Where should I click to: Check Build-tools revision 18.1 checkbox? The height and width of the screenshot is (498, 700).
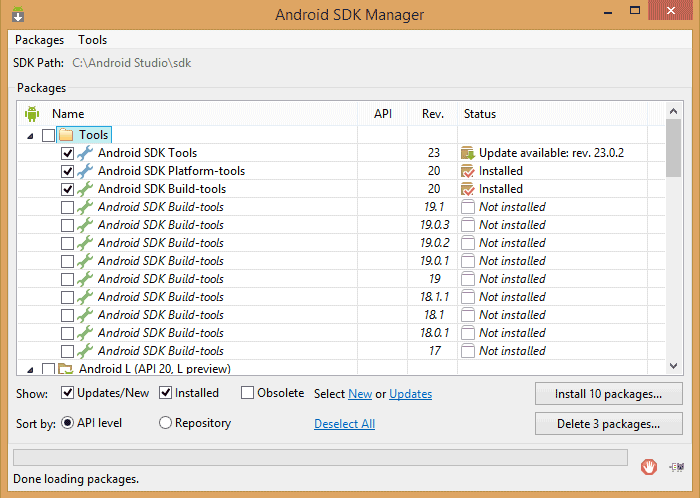click(67, 315)
